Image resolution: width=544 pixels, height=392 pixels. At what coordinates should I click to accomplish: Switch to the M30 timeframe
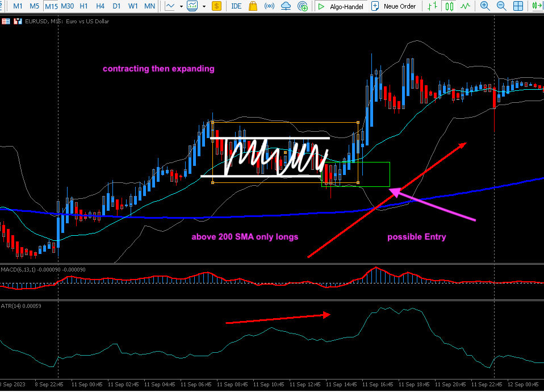click(x=68, y=6)
